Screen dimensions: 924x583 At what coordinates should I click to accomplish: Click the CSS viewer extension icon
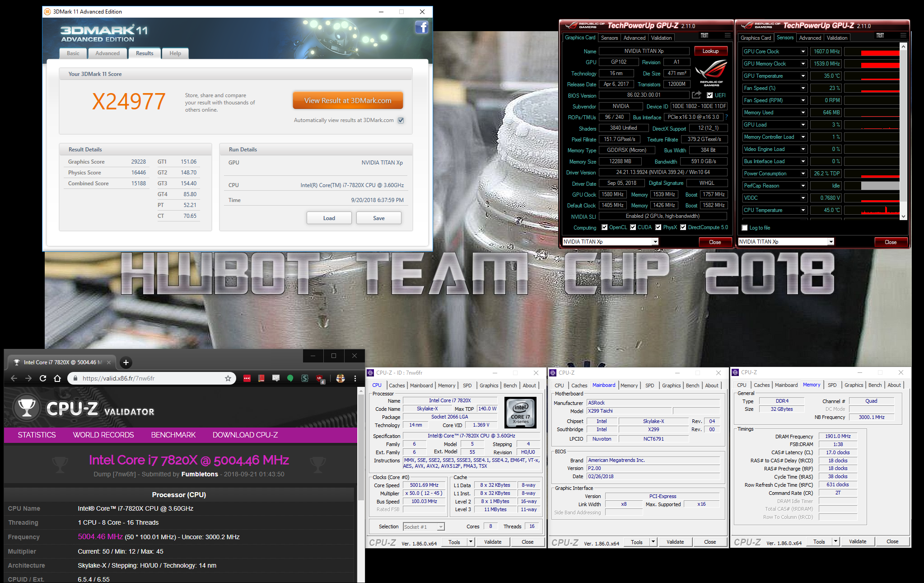click(x=276, y=378)
